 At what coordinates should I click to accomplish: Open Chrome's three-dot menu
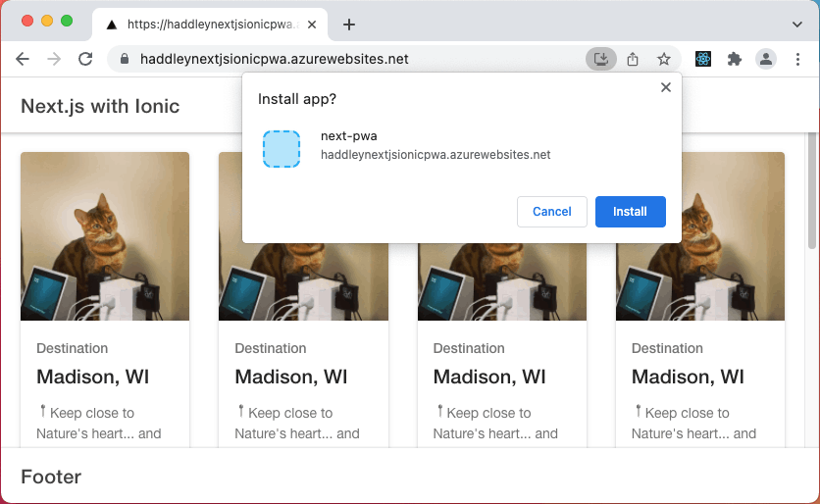click(x=797, y=59)
